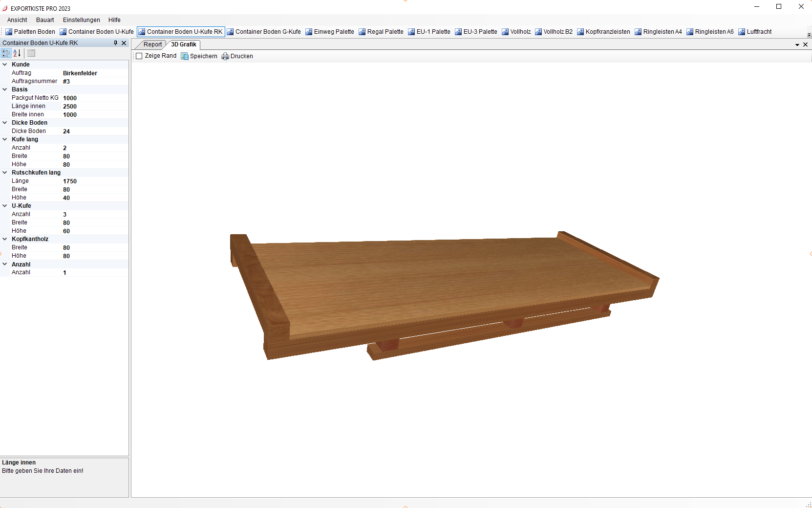Select the Kopfkantholz Höhe row label
The width and height of the screenshot is (812, 508).
[x=19, y=256]
